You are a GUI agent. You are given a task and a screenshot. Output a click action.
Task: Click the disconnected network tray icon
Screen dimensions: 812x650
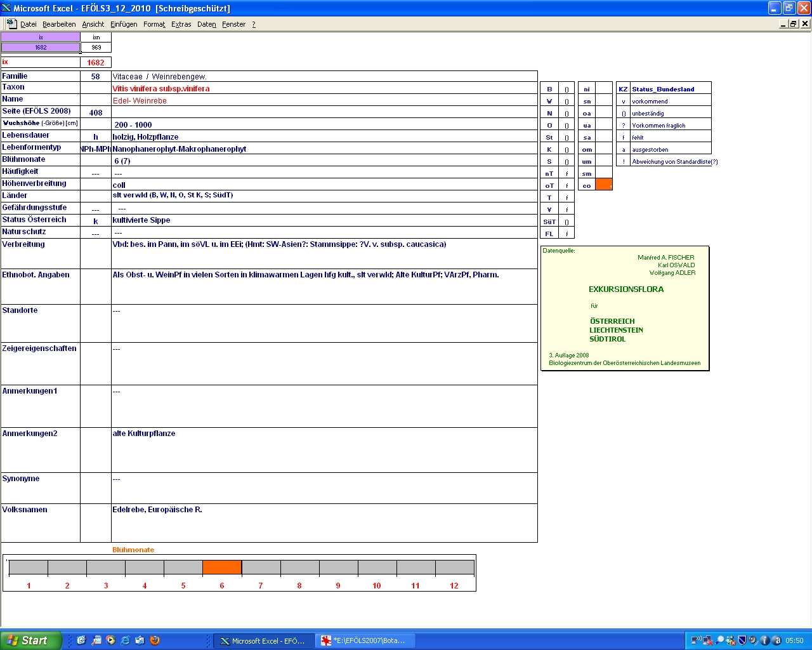(707, 640)
